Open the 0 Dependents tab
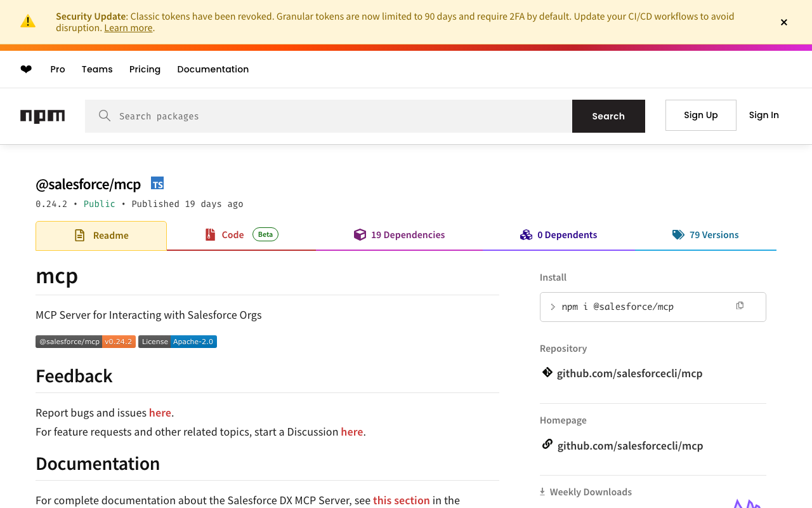Image resolution: width=812 pixels, height=508 pixels. (559, 235)
